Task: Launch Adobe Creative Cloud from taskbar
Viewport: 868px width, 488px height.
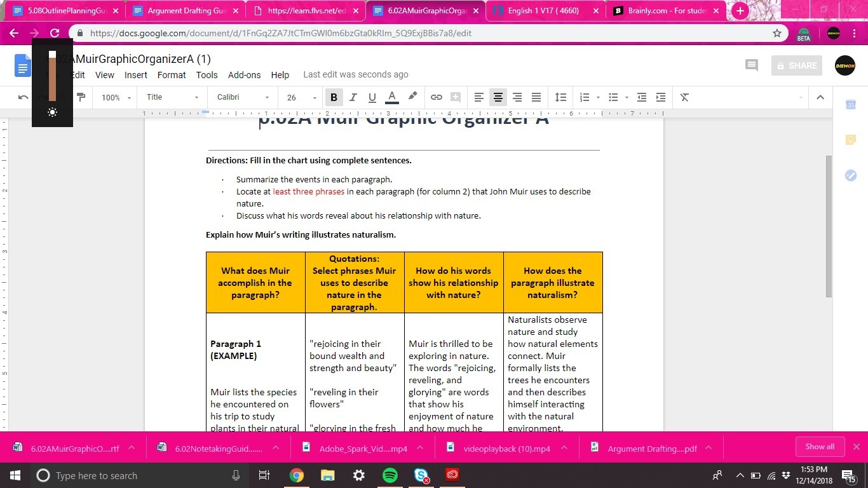Action: pos(452,475)
